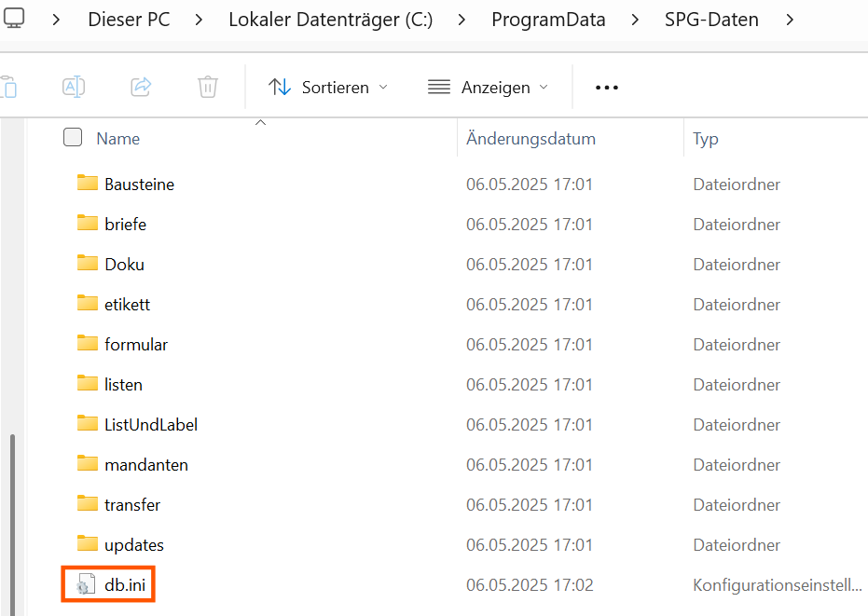
Task: Select the Bausteine folder name
Action: click(x=140, y=184)
